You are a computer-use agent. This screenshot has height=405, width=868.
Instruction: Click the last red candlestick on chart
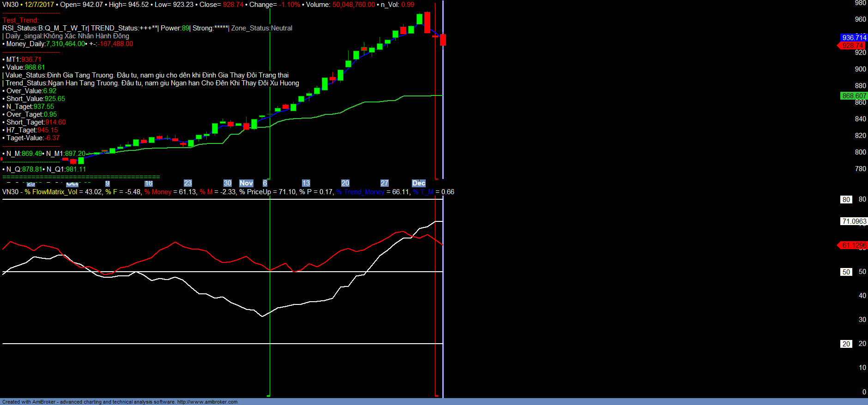(x=443, y=40)
